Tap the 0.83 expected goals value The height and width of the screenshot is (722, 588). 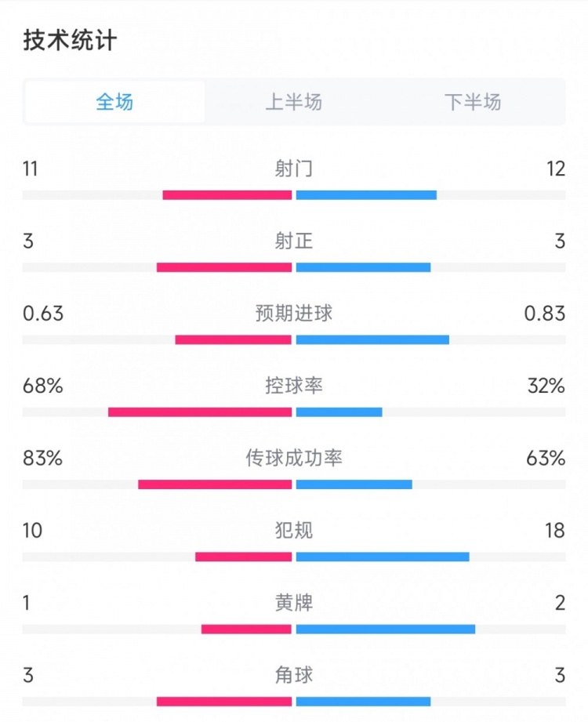545,314
